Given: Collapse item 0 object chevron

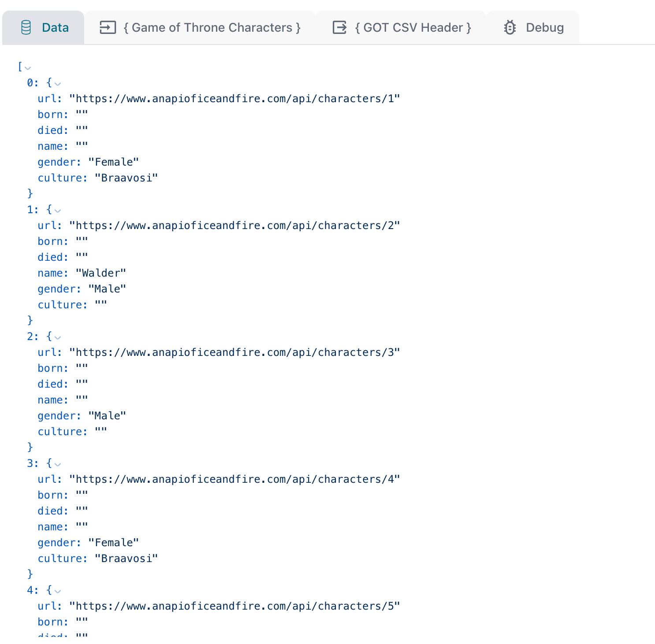Looking at the screenshot, I should point(58,84).
